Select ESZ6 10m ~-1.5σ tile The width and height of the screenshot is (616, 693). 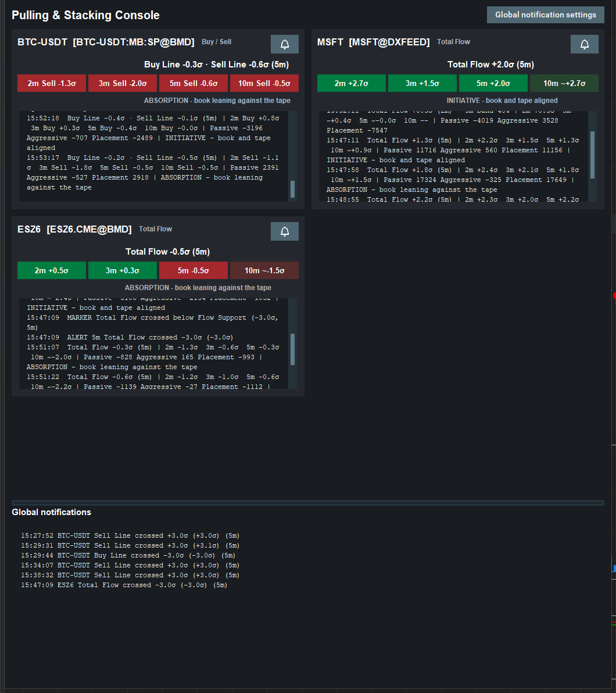click(264, 270)
